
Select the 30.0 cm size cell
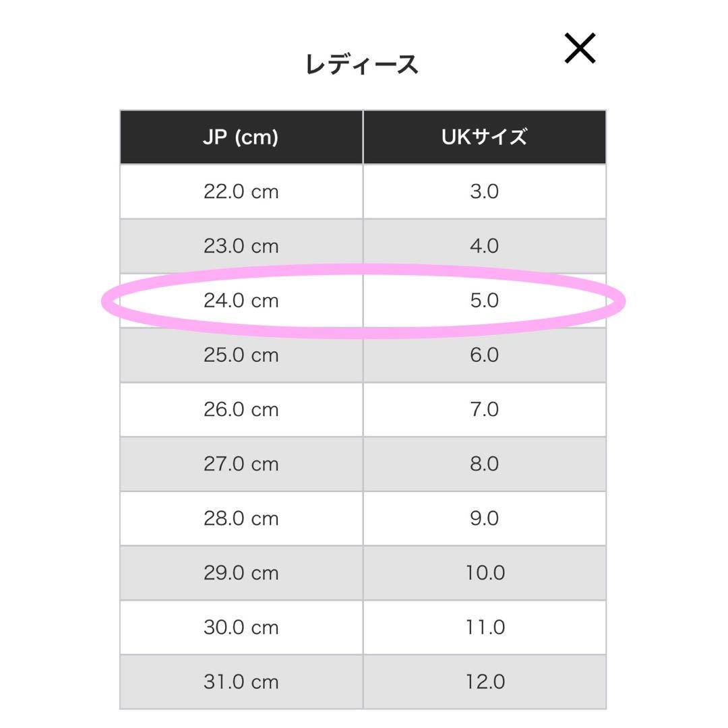click(x=241, y=628)
